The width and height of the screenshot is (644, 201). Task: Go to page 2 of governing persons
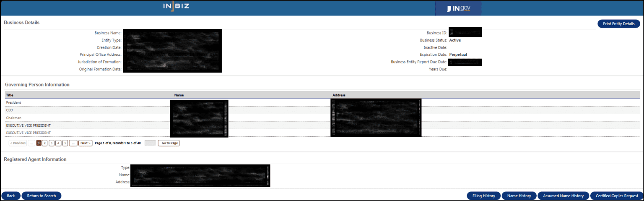45,143
